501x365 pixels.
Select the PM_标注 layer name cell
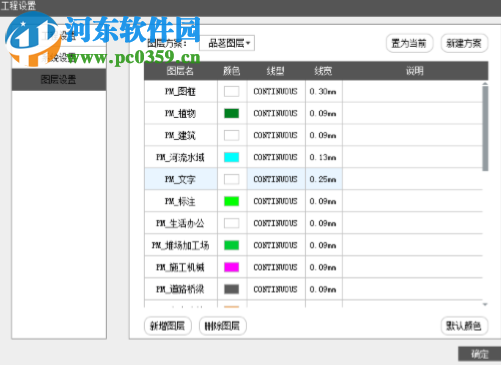click(x=181, y=201)
